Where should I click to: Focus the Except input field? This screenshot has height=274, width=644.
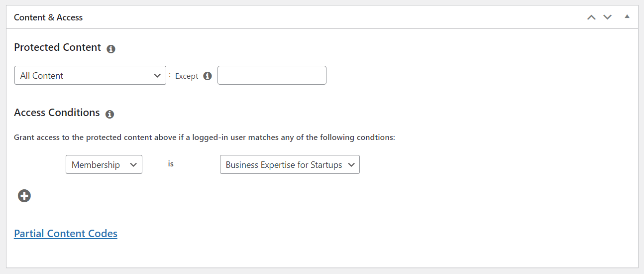point(272,75)
